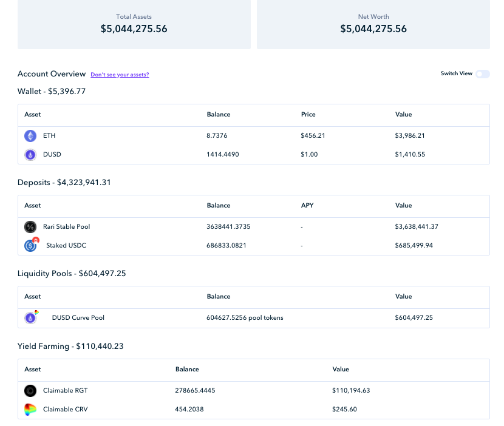
Task: Click the Yield Farming table's Asset header
Action: point(32,369)
